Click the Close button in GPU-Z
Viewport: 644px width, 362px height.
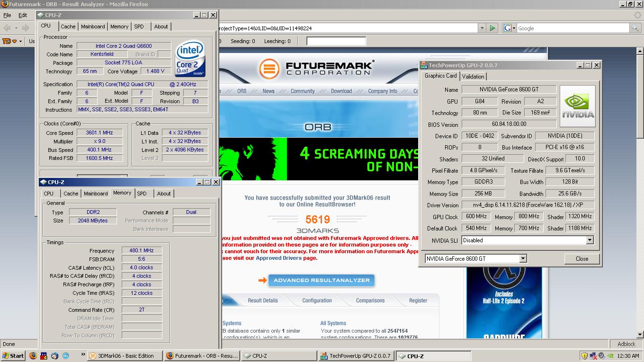582,259
